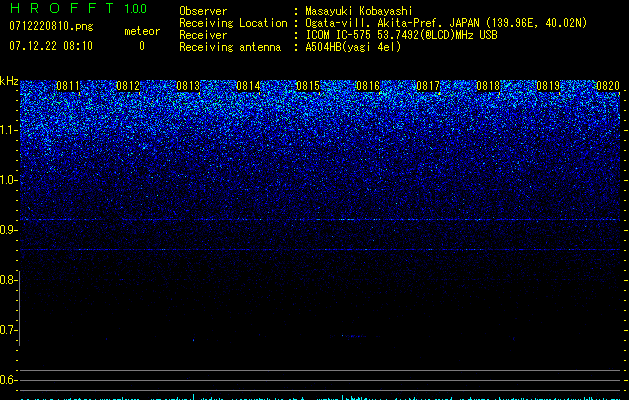
Task: Click the name Masayuki Kobayashi
Action: [x=359, y=11]
